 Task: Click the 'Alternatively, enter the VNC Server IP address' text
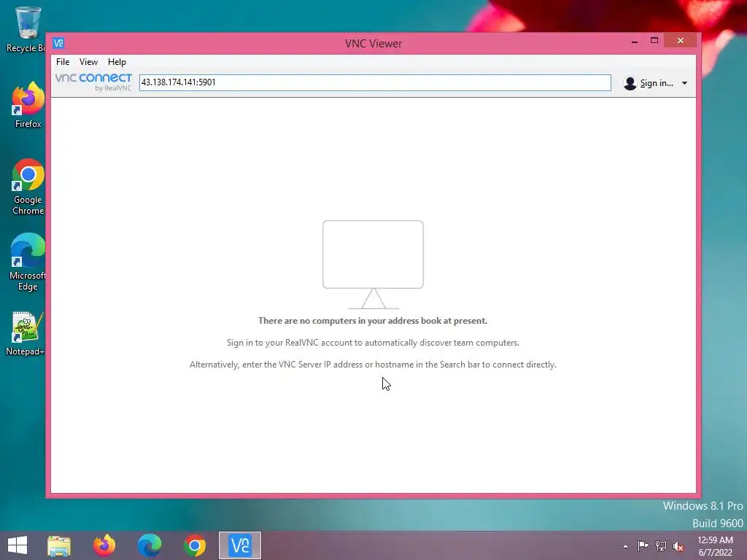click(373, 365)
